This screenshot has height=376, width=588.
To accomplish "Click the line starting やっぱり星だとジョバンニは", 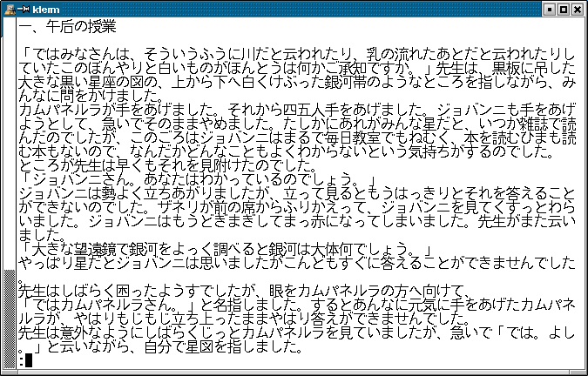I will (297, 263).
